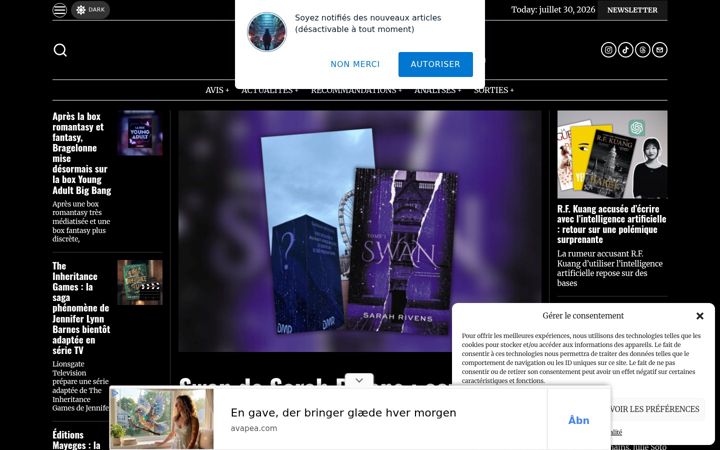Screen dimensions: 720x450
Task: Open The Inheritance Games article headline
Action: pos(81,308)
